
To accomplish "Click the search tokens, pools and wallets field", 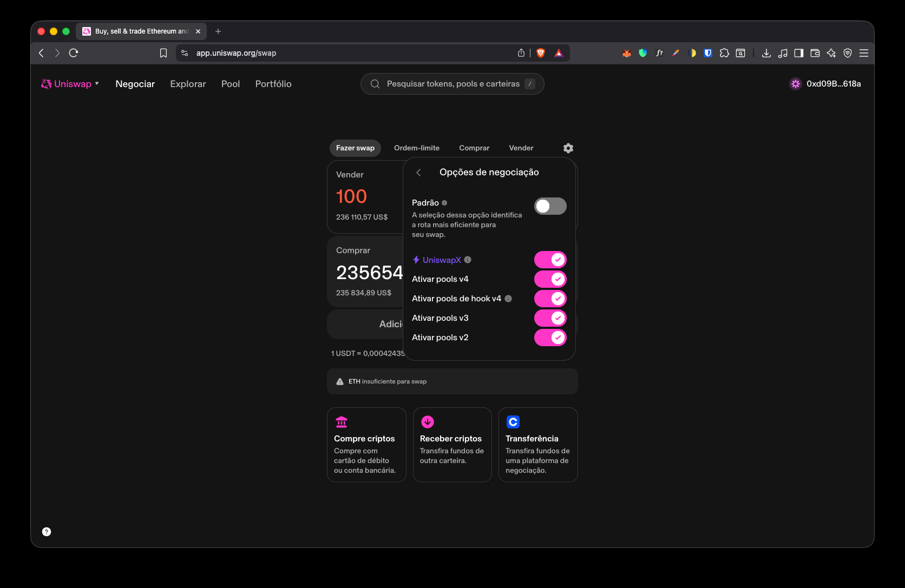I will pyautogui.click(x=452, y=84).
